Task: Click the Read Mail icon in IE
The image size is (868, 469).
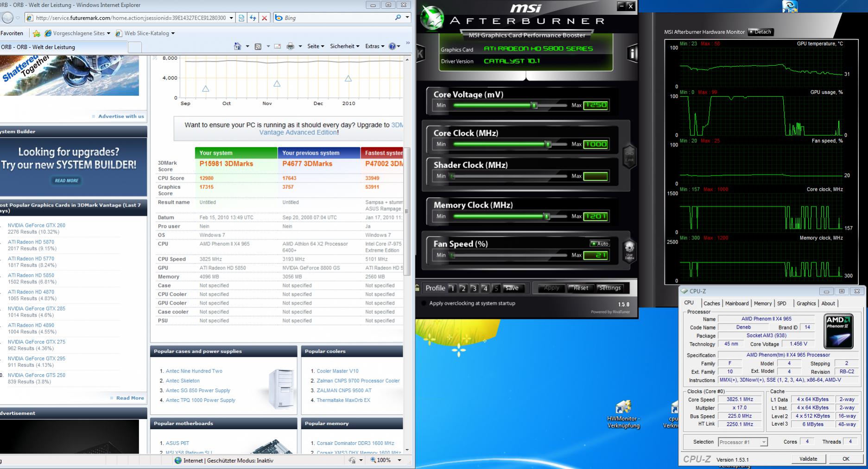Action: point(278,46)
